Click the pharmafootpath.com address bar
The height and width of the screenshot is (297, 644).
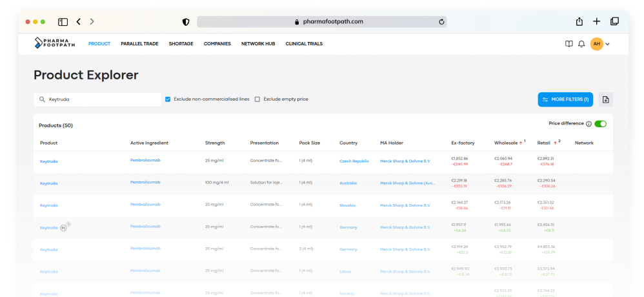pos(321,22)
